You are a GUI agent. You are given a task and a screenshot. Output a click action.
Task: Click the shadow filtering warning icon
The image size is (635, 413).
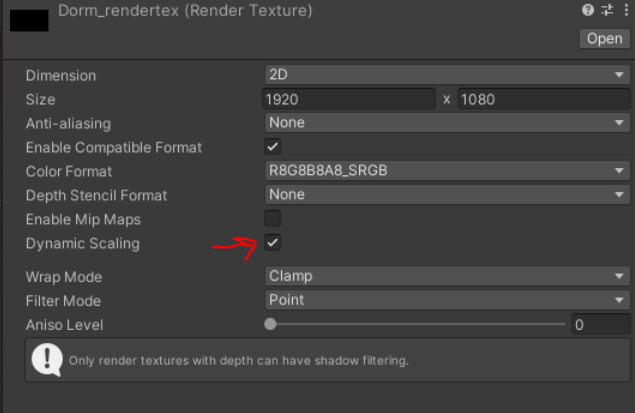[47, 359]
